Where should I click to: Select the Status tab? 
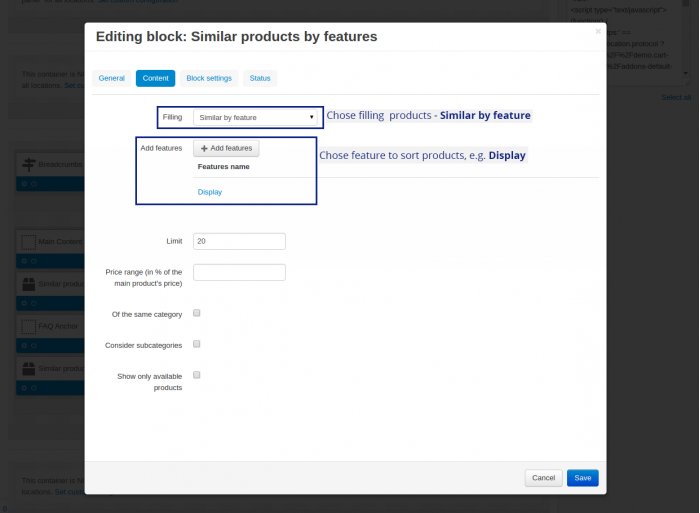click(260, 78)
